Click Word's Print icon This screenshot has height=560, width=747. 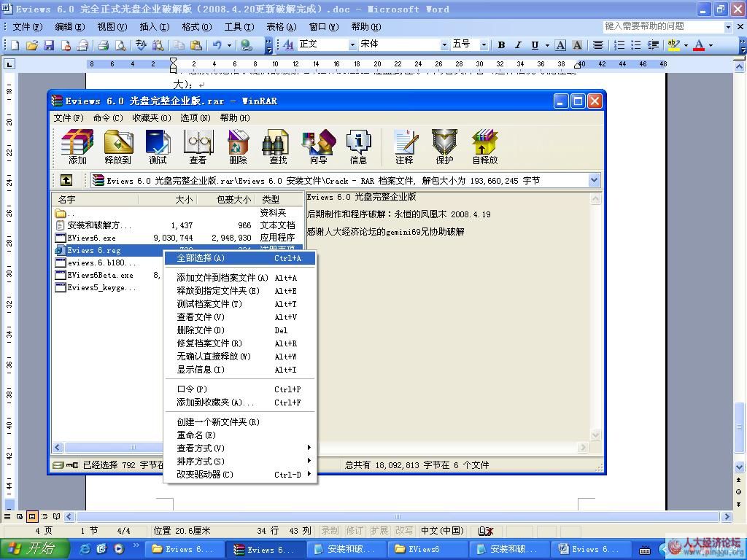tap(103, 45)
